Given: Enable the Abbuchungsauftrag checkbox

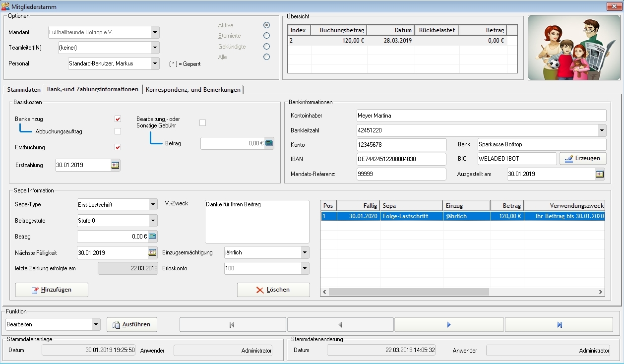Looking at the screenshot, I should [118, 131].
